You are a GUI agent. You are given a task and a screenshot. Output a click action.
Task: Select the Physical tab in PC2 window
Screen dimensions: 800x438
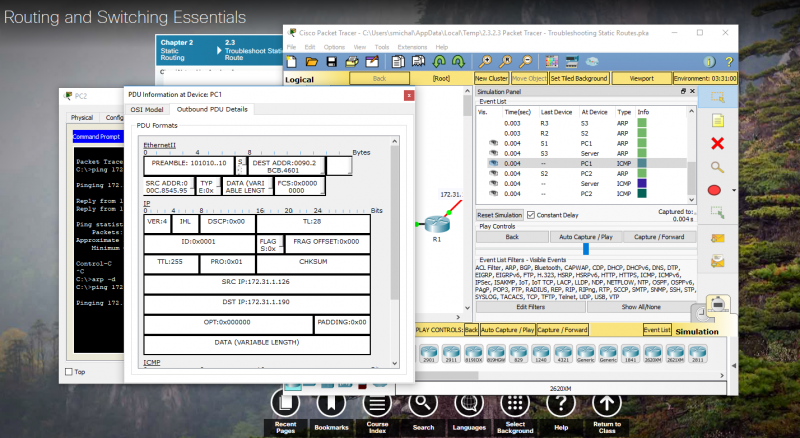click(x=82, y=117)
